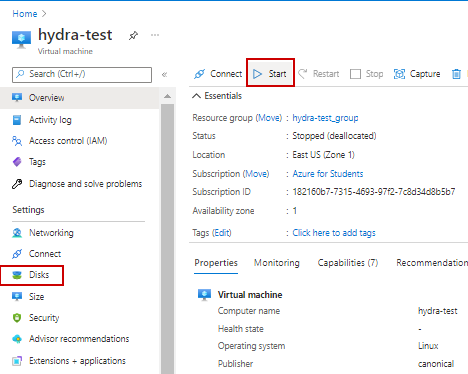
Task: Open the hydra-test_group resource group link
Action: click(325, 118)
